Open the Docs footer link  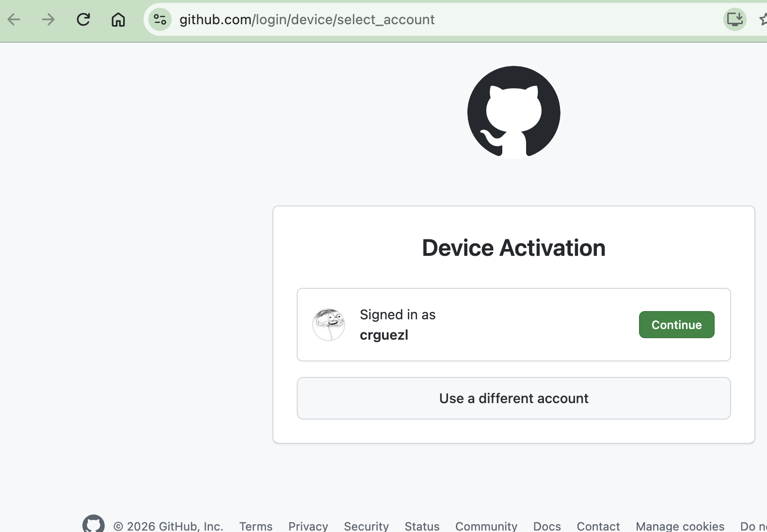tap(547, 526)
